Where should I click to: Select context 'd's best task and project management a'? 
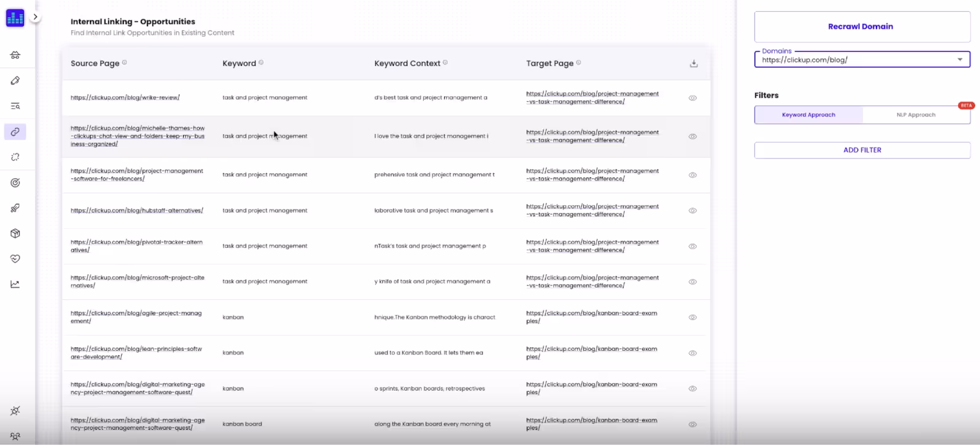click(x=431, y=97)
